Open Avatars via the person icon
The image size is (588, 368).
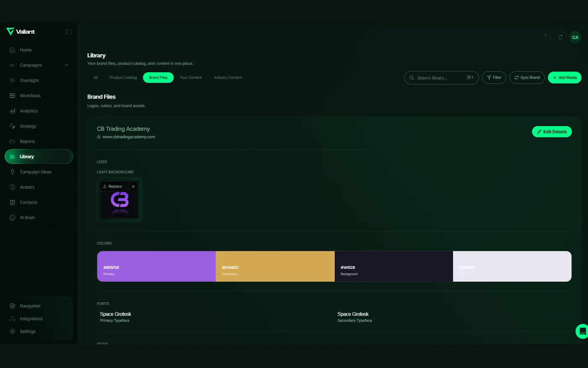coord(13,187)
